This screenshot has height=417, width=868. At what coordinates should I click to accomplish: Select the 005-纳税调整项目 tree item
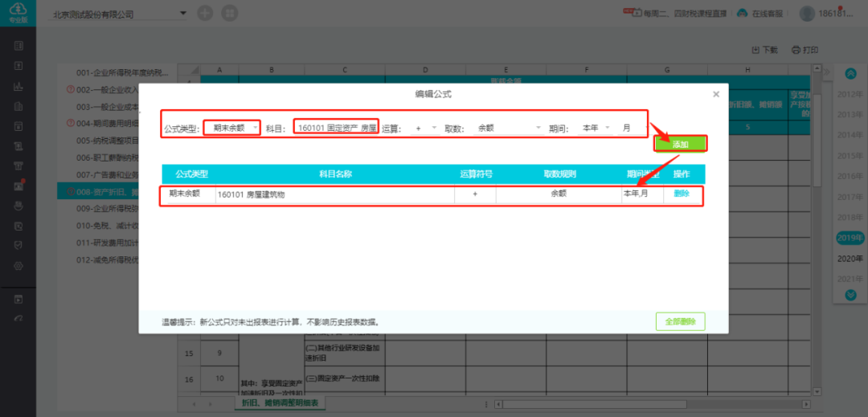point(108,140)
